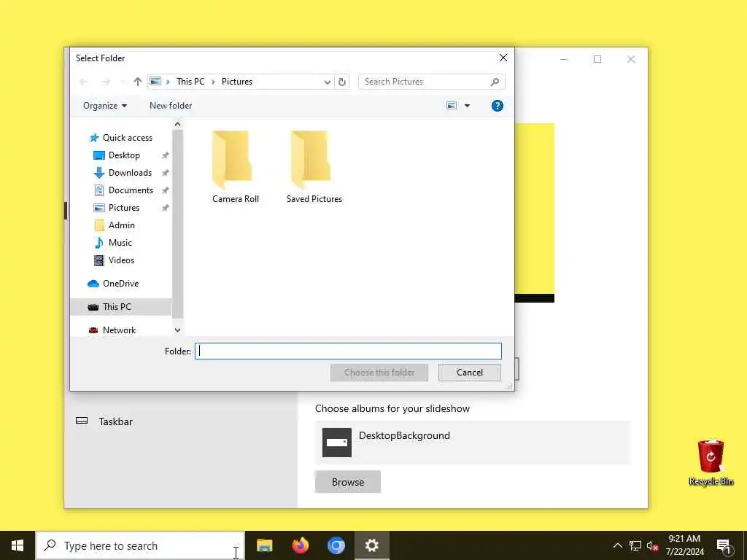This screenshot has height=560, width=747.
Task: Click the navigation pane scroll up arrow
Action: click(178, 124)
